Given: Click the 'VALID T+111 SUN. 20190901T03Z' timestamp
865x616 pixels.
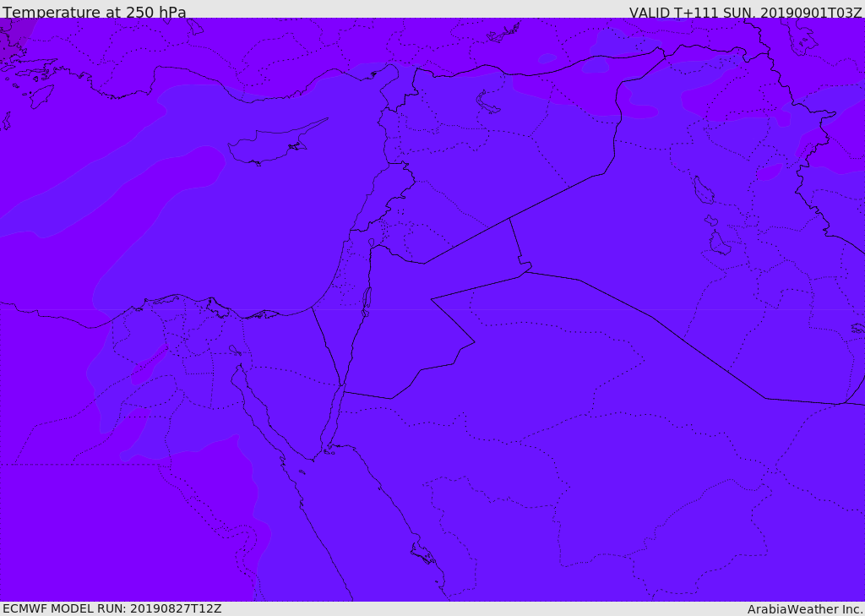Looking at the screenshot, I should [x=745, y=12].
